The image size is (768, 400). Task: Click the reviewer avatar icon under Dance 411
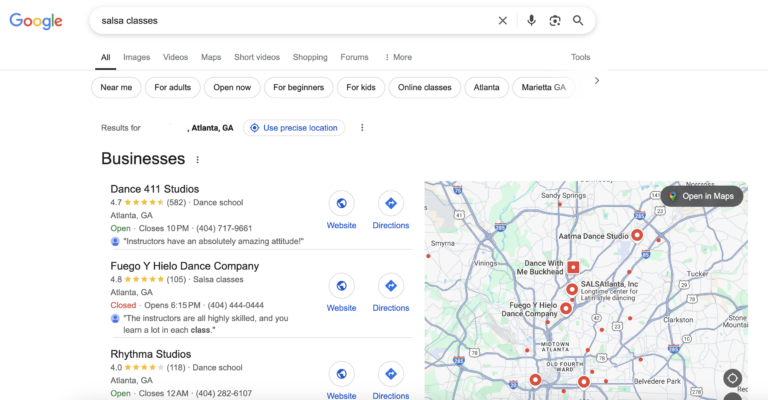(115, 241)
